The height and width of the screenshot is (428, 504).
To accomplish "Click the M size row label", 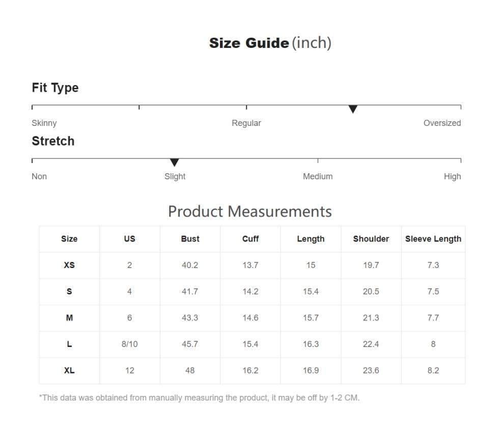I will point(69,318).
